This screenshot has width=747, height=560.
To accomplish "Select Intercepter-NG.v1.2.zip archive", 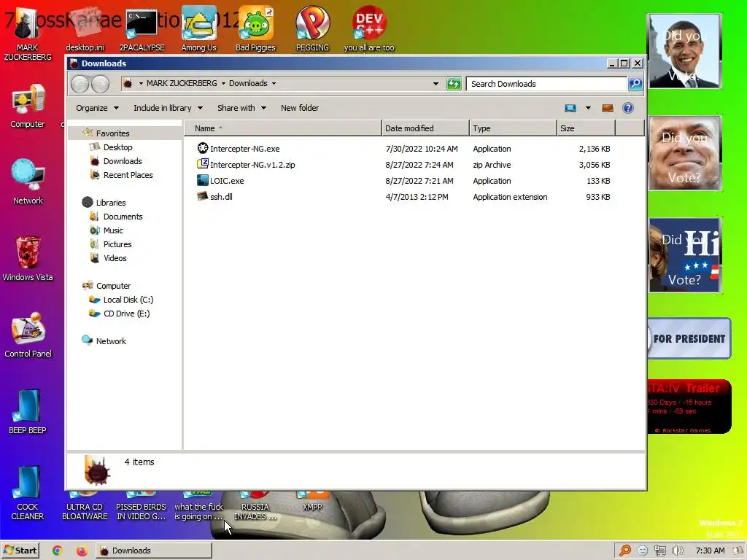I will tap(246, 165).
